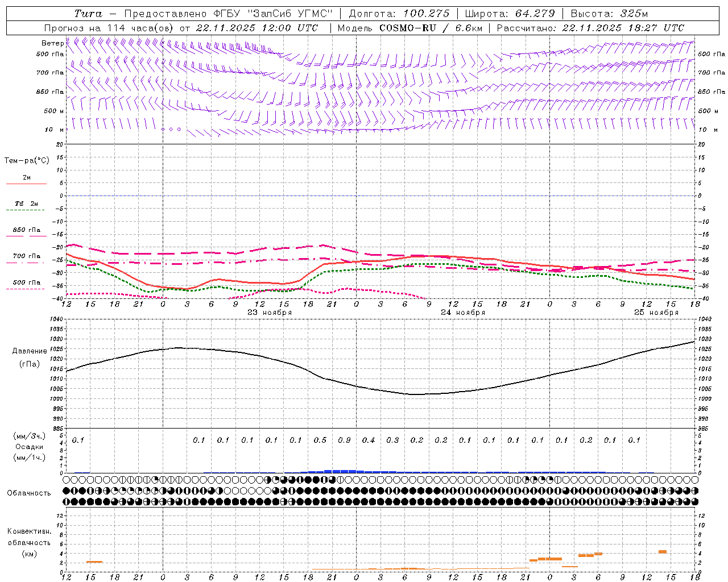Select the "700 гПа" temperature legend entry
Viewport: 728px width, 582px height.
(x=27, y=258)
